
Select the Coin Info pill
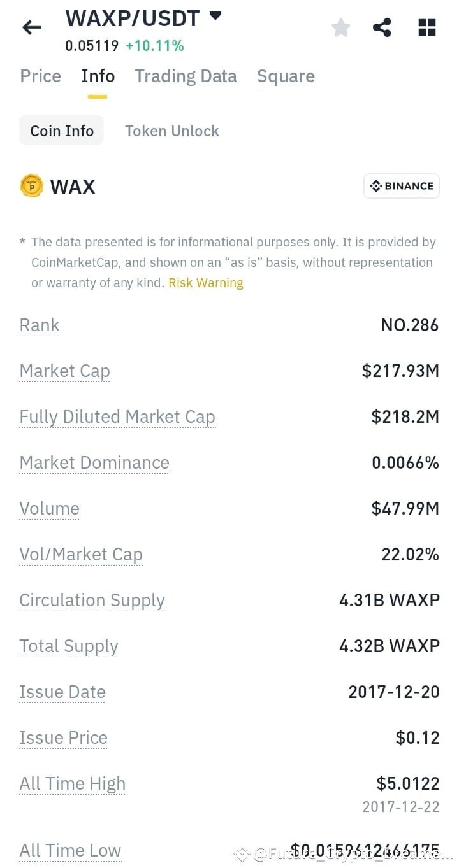pyautogui.click(x=61, y=130)
